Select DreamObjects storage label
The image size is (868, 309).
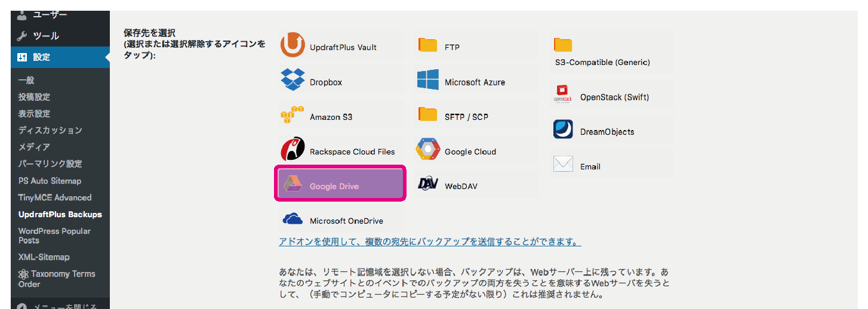[607, 132]
